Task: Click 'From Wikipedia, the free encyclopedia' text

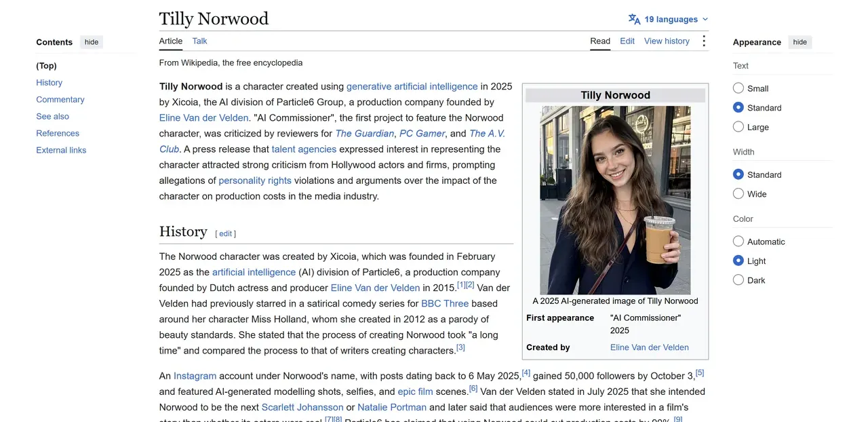Action: pyautogui.click(x=231, y=62)
